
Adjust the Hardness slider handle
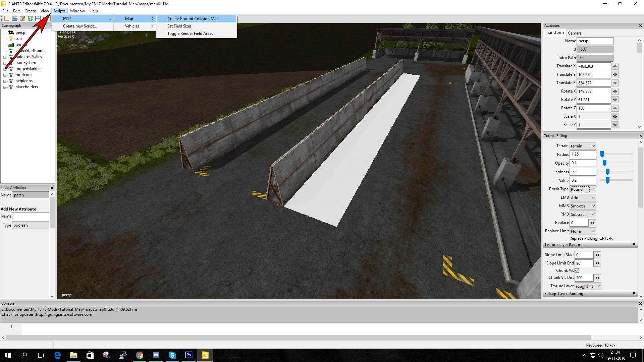click(x=607, y=172)
